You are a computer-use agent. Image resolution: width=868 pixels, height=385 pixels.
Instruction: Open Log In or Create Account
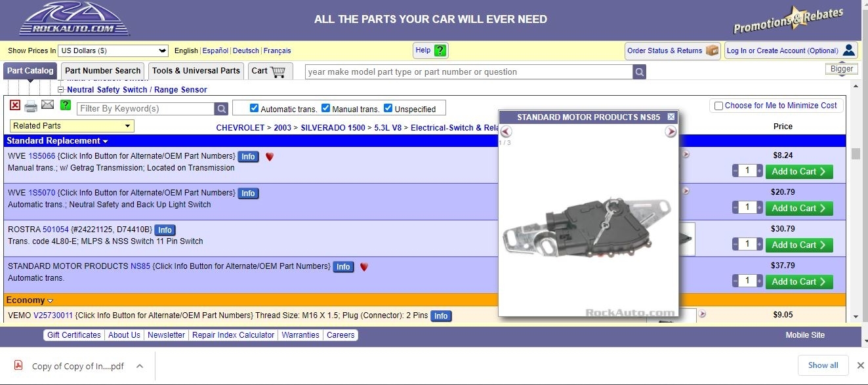791,51
